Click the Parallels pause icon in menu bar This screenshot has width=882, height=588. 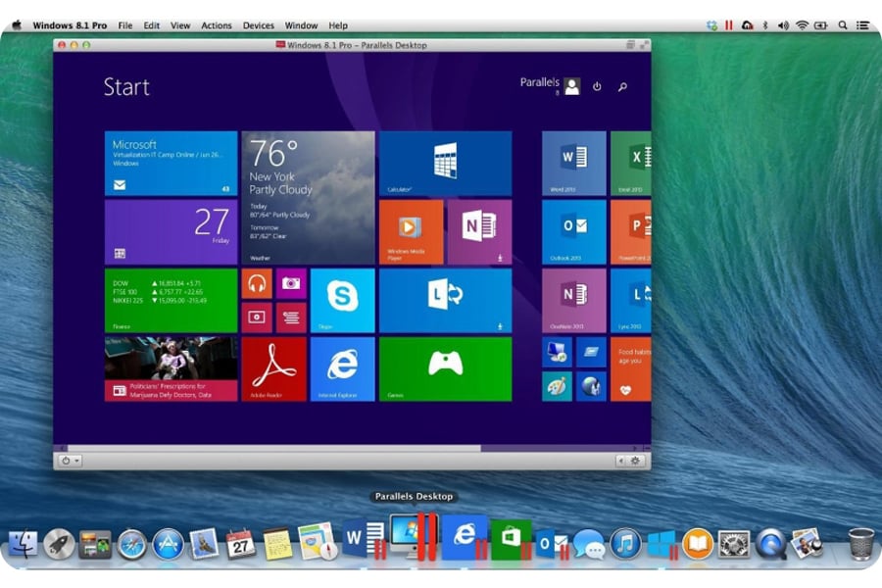pos(728,24)
